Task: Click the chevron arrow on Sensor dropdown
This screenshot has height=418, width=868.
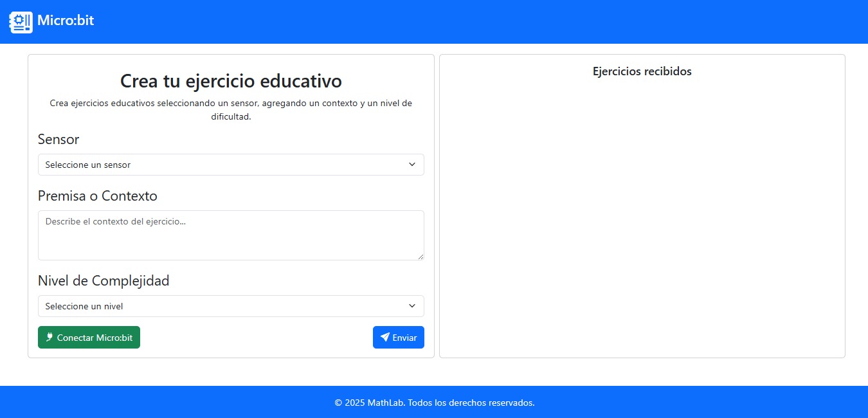Action: pos(412,165)
